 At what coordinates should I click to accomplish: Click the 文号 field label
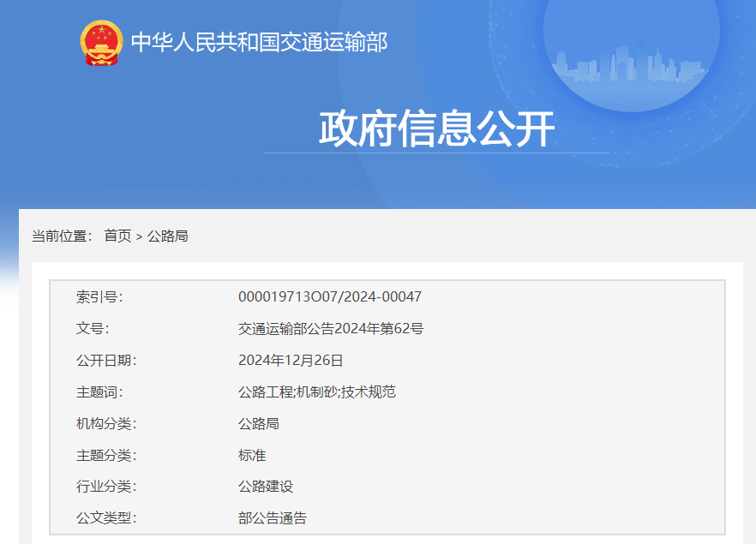93,329
